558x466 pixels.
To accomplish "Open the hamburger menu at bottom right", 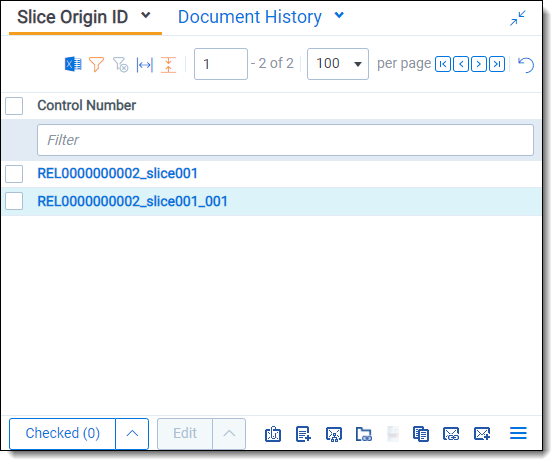I will tap(518, 433).
